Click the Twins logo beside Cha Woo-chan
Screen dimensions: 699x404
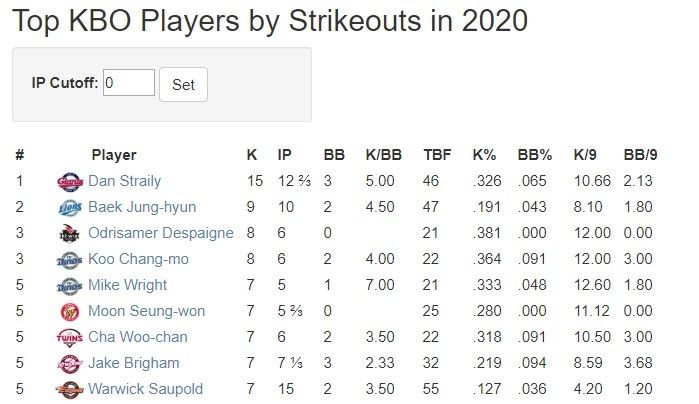pos(71,338)
